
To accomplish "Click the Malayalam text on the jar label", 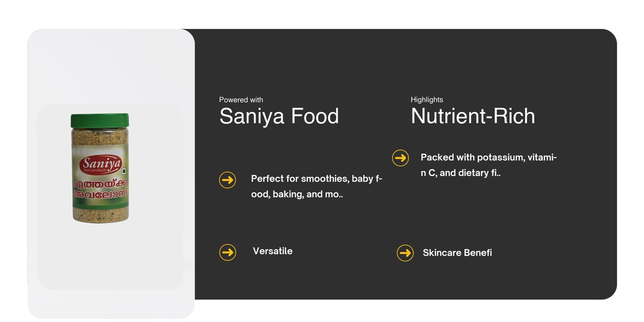I will click(x=100, y=189).
